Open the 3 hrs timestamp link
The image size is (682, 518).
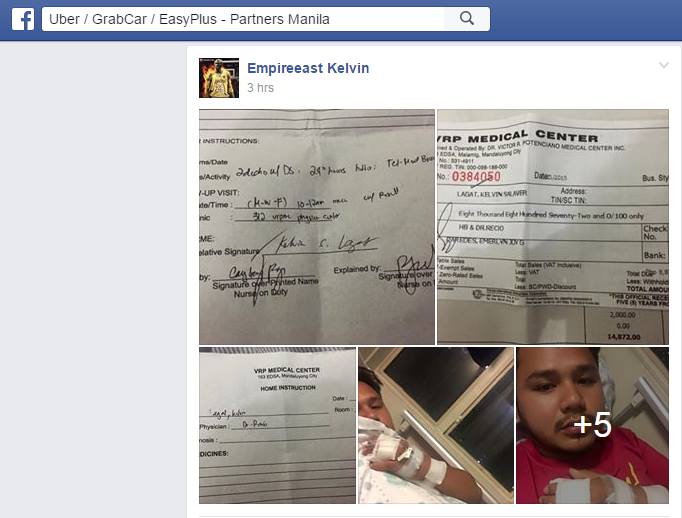(260, 88)
